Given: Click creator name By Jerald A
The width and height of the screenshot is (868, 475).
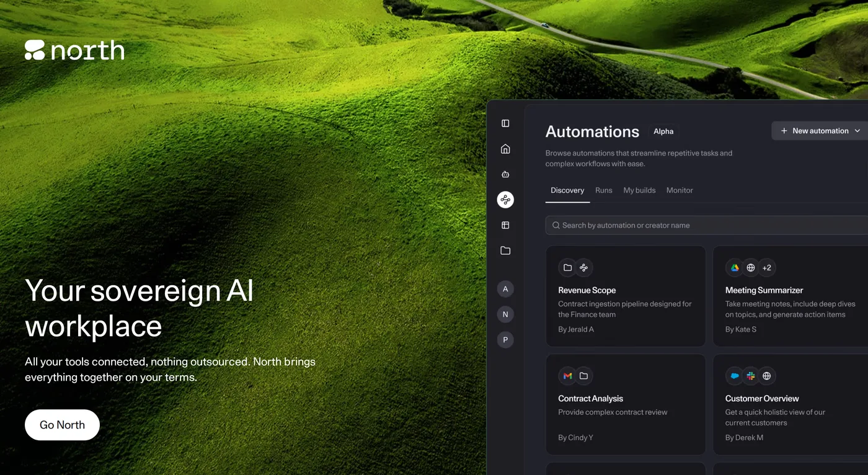Looking at the screenshot, I should 576,329.
